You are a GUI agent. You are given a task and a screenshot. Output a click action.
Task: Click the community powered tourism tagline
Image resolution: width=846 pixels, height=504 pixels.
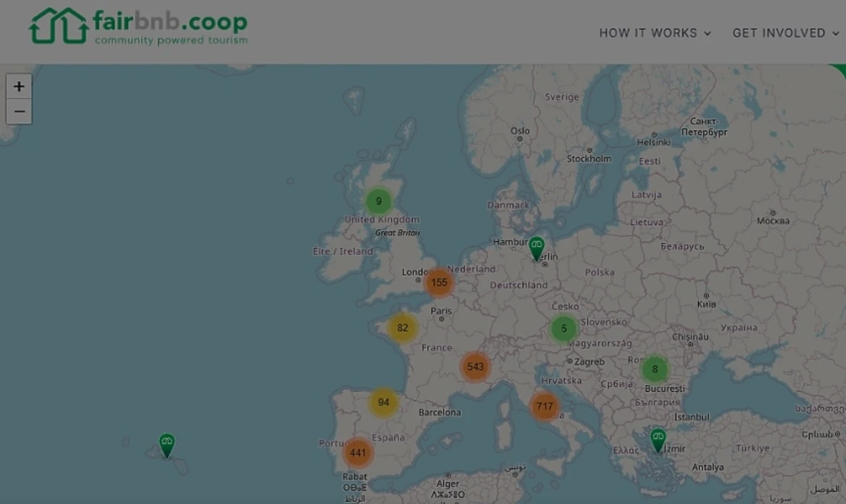(171, 40)
